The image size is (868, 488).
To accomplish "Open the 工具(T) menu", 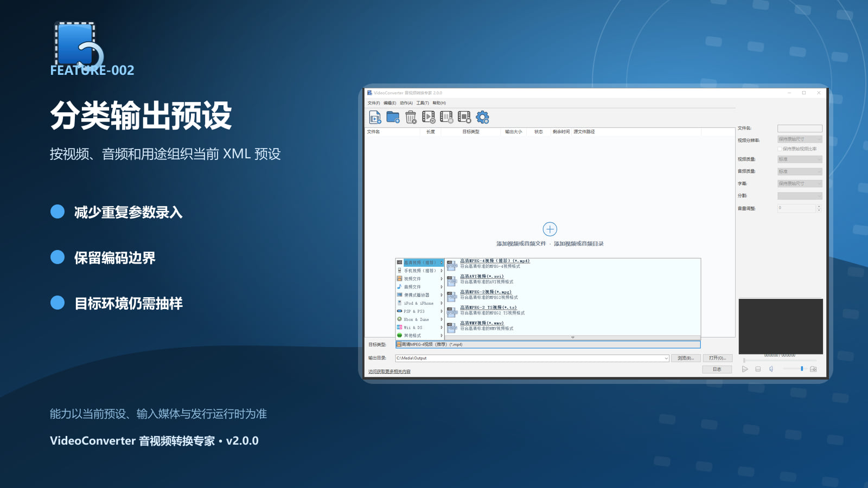I will [423, 103].
